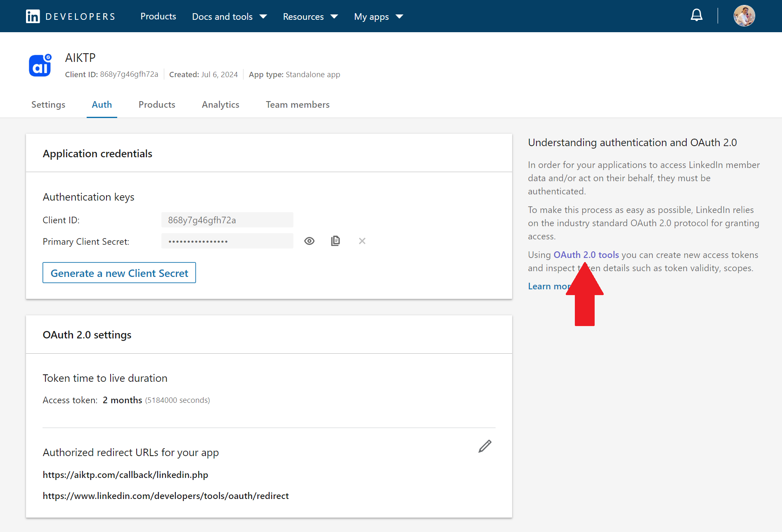Delete the Primary Client Secret with X
The image size is (782, 532).
point(362,241)
